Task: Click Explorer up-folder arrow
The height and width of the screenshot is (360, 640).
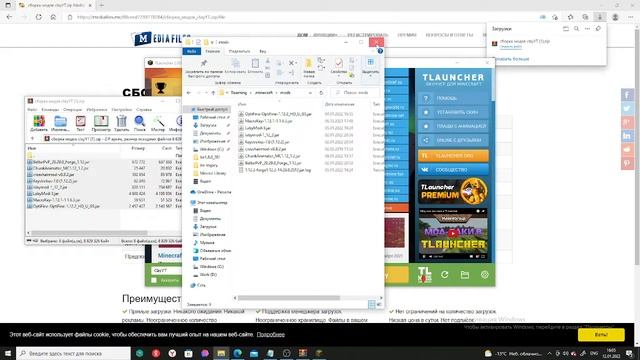Action: point(213,93)
